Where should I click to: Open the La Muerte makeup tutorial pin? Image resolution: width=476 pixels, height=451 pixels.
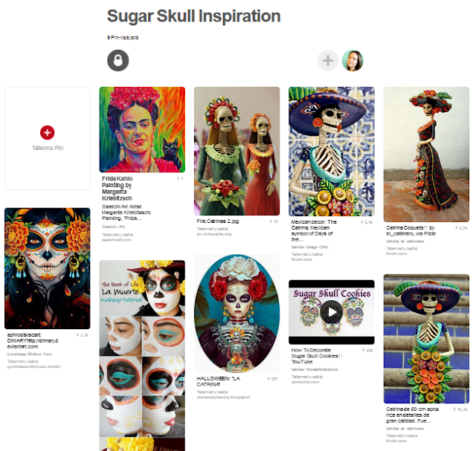(x=142, y=355)
